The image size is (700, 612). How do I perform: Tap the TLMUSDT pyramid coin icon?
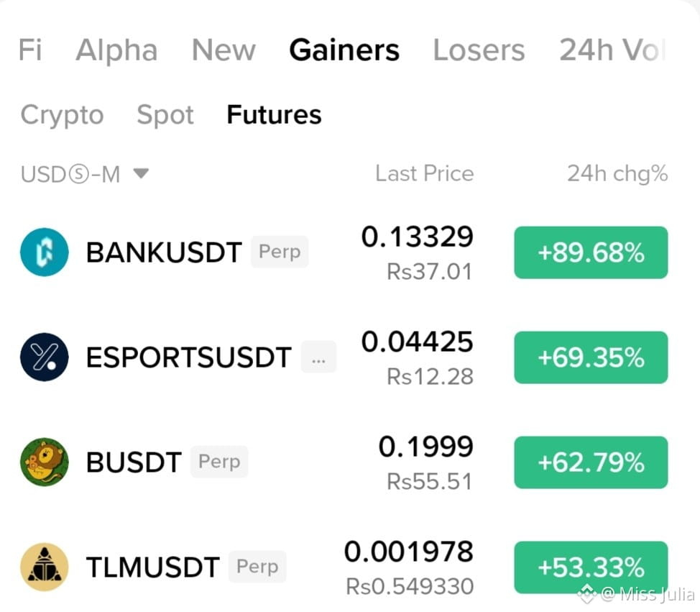pyautogui.click(x=44, y=567)
